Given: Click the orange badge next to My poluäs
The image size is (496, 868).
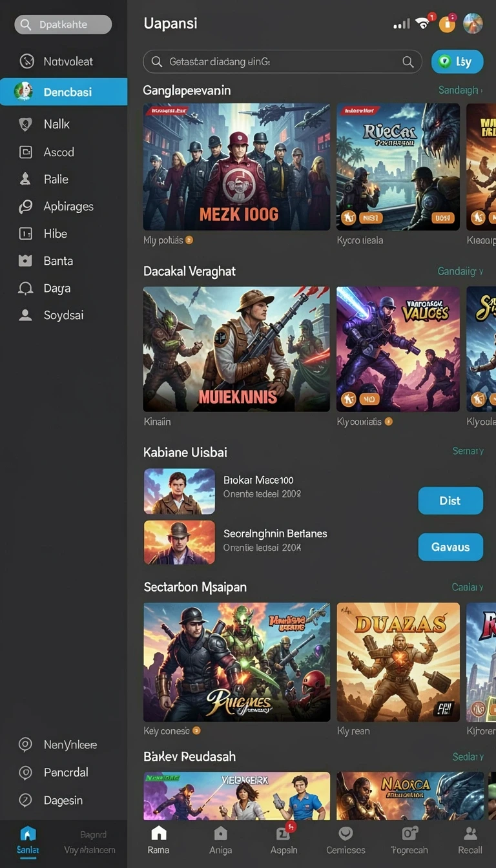Looking at the screenshot, I should (x=189, y=240).
